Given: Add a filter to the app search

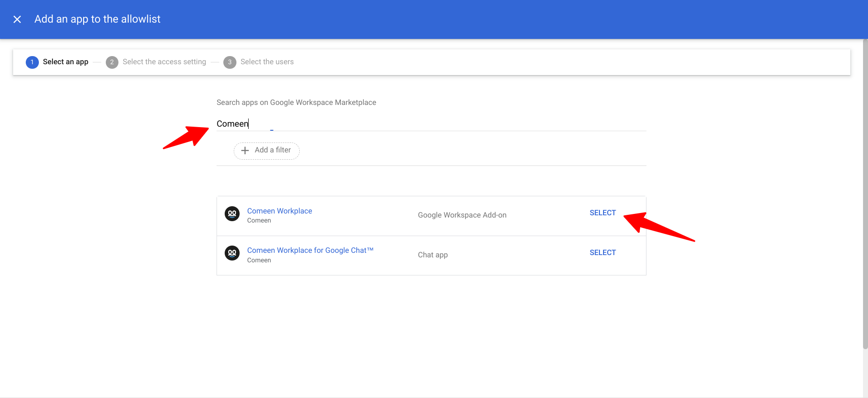Looking at the screenshot, I should pyautogui.click(x=266, y=151).
